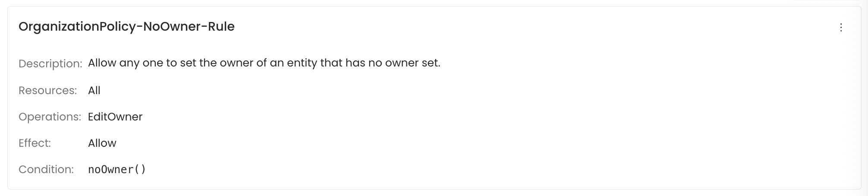Open the three-dot menu for OrganizationPolicy-NoOwner-Rule

[841, 28]
